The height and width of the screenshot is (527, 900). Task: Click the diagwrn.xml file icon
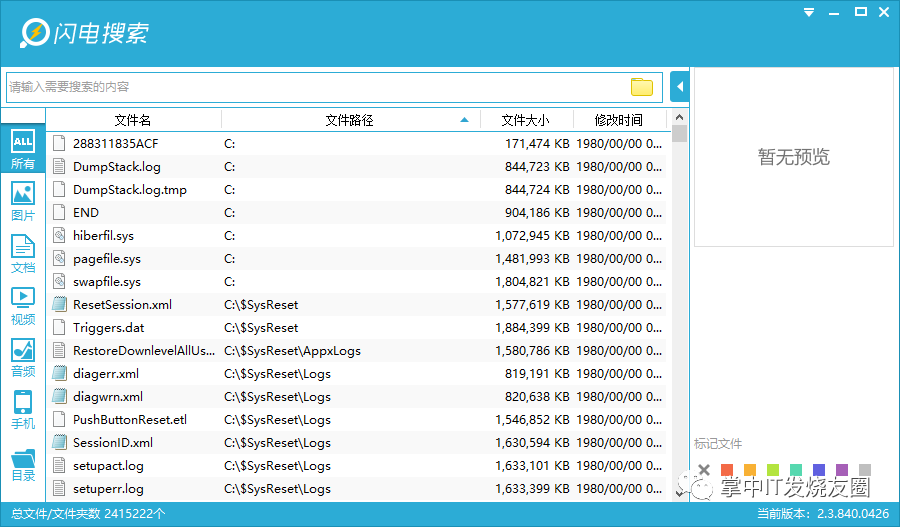point(59,397)
